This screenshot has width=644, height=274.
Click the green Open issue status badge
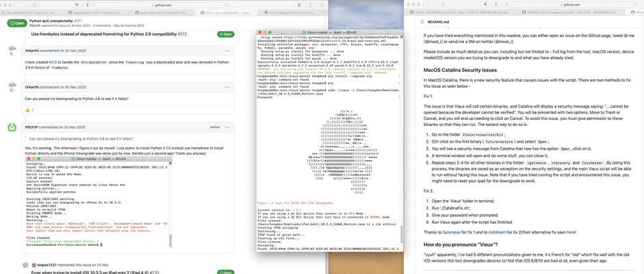click(x=17, y=23)
